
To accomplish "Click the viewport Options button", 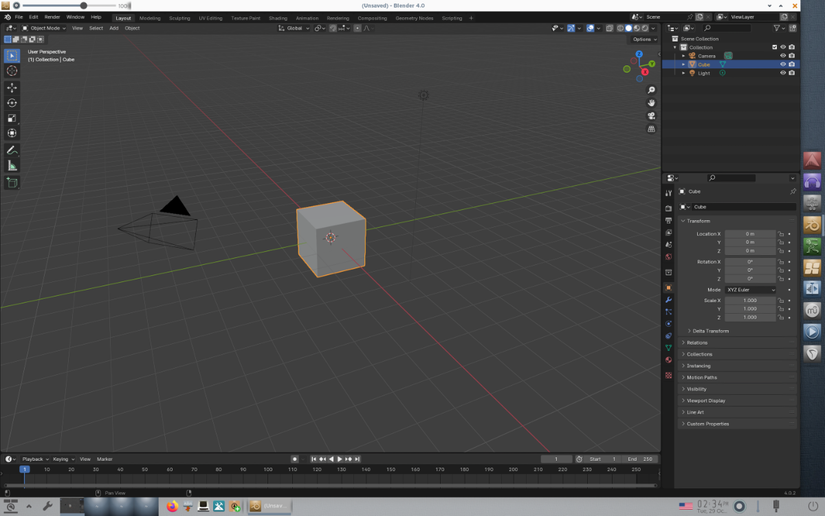I will click(643, 39).
